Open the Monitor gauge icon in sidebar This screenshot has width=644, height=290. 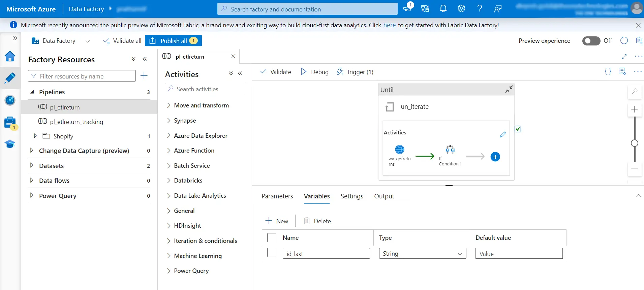point(10,100)
